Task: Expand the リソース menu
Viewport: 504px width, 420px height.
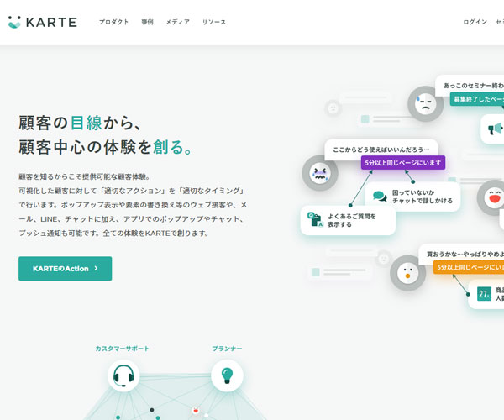Action: coord(214,22)
